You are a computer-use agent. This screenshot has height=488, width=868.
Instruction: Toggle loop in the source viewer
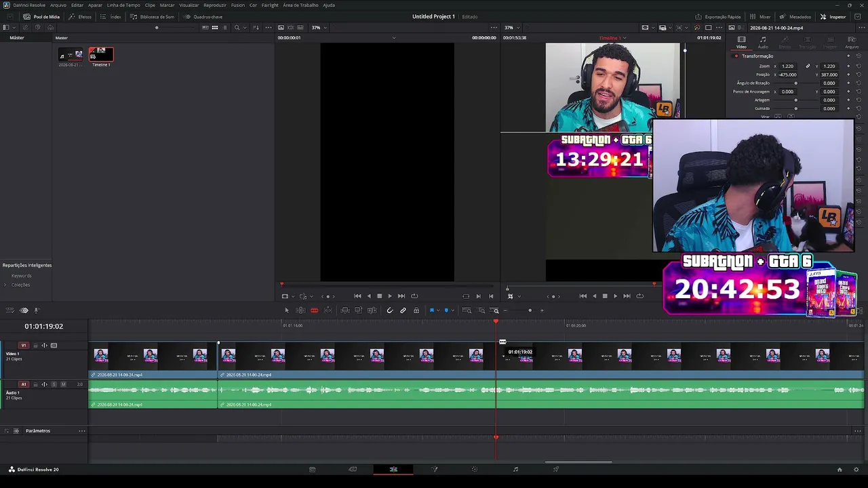click(414, 296)
